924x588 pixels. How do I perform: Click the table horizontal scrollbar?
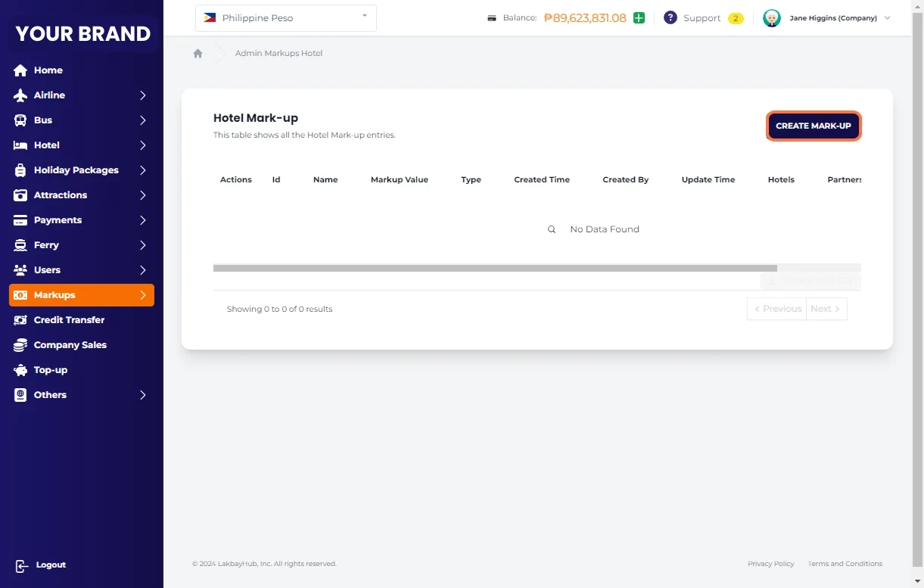click(x=495, y=268)
